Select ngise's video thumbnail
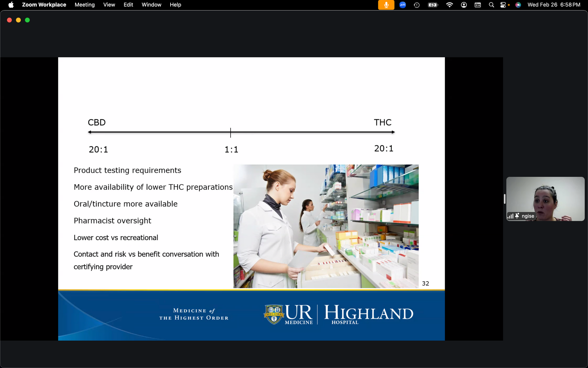Viewport: 588px width, 368px height. (545, 199)
